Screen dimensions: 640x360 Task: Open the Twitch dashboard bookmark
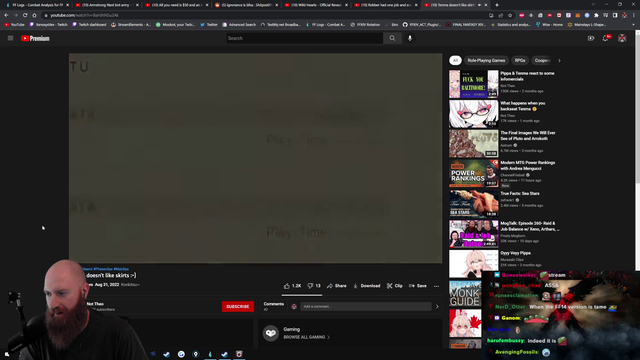[89, 24]
